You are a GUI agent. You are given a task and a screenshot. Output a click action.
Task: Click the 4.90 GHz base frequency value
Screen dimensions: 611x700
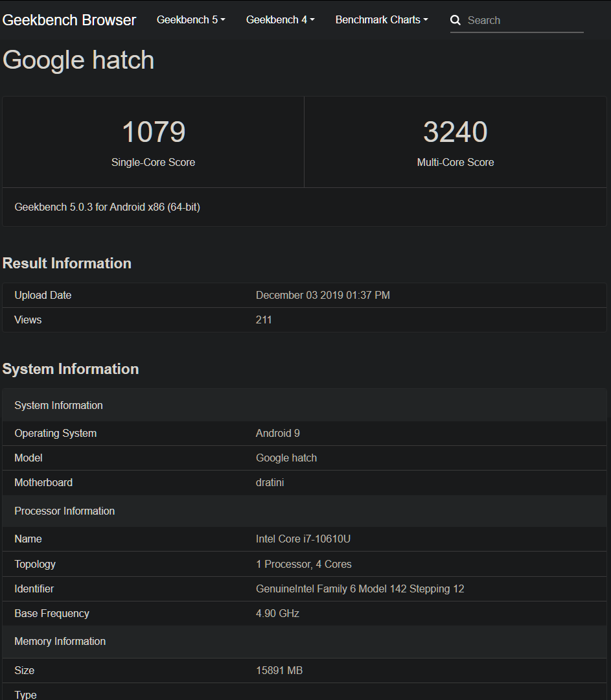pyautogui.click(x=277, y=613)
